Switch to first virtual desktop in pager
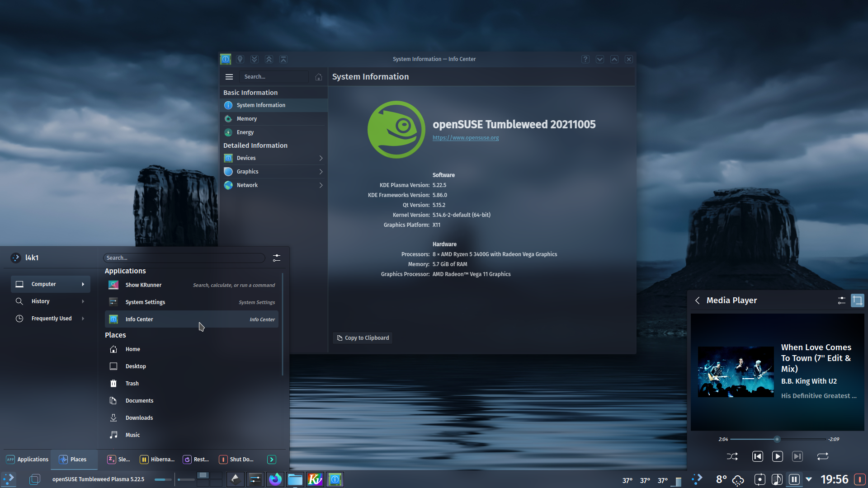The image size is (868, 488). point(203,475)
